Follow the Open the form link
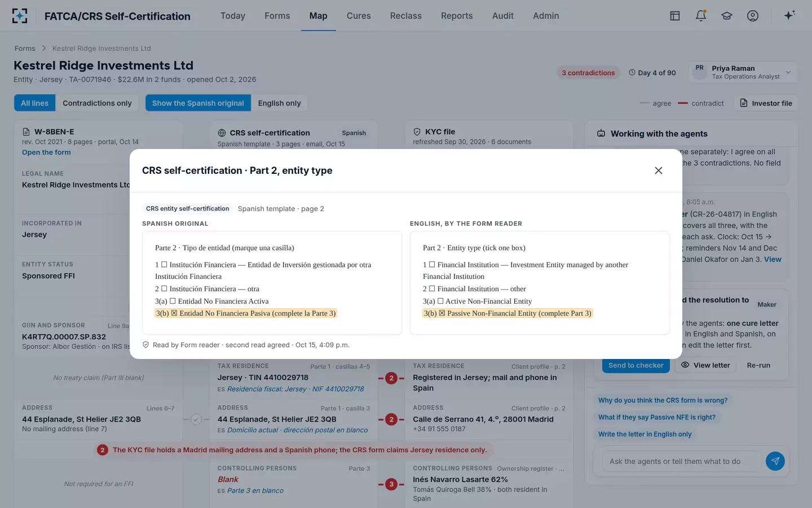This screenshot has height=508, width=812. (46, 152)
